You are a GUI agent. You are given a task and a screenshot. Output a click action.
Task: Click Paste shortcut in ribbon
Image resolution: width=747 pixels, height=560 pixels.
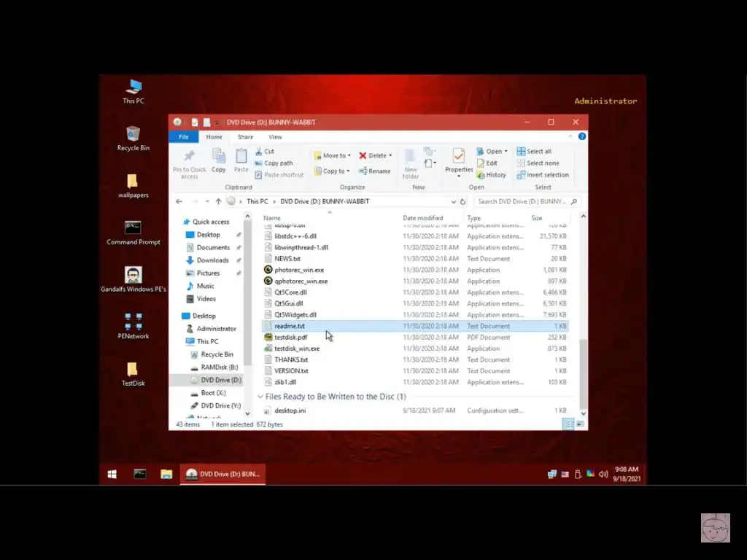pos(279,175)
